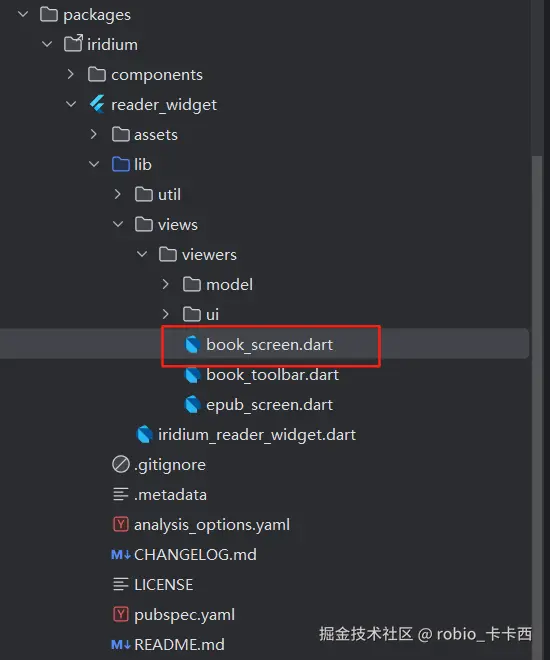The height and width of the screenshot is (660, 550).
Task: Click the text file icon of LICENSE
Action: coord(121,585)
